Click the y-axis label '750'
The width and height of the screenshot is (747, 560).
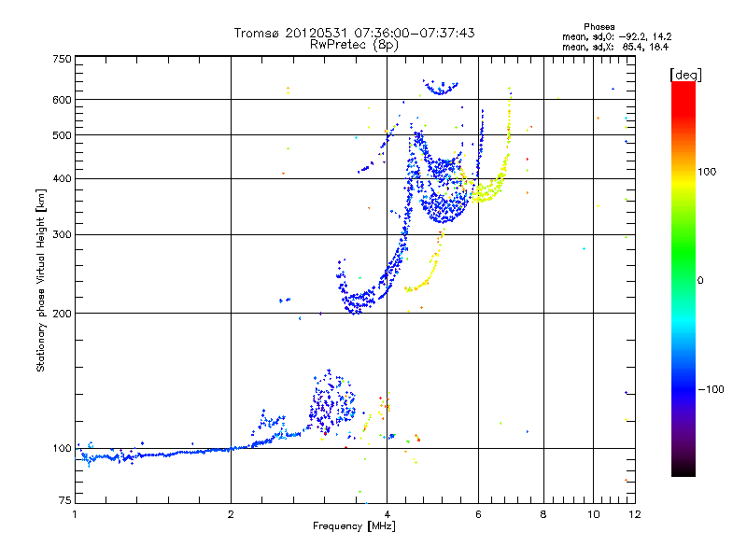[63, 59]
